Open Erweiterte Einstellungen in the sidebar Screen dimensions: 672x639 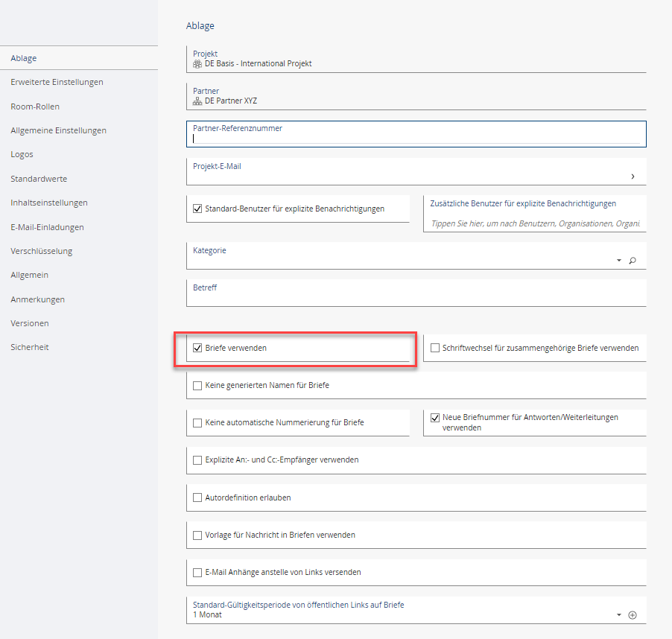click(x=57, y=82)
